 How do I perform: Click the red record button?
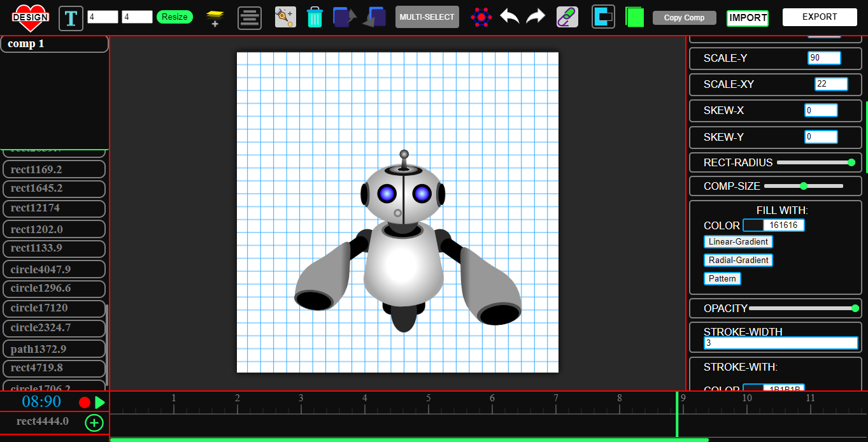click(x=85, y=403)
